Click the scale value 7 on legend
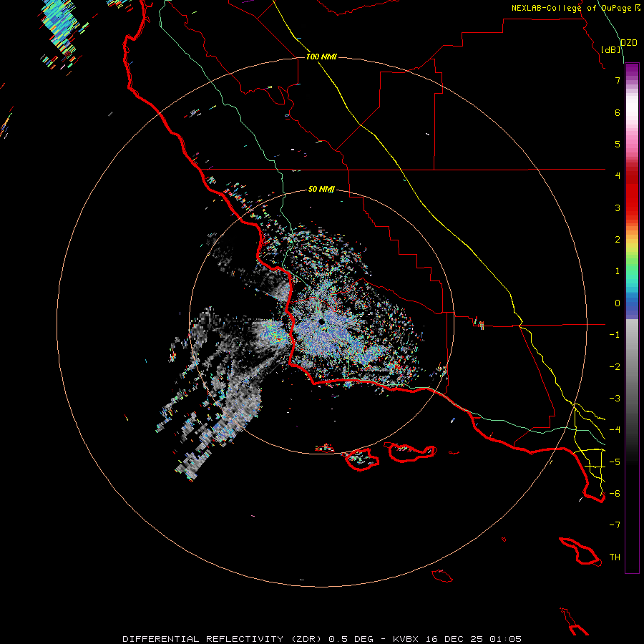The height and width of the screenshot is (644, 644). [618, 80]
